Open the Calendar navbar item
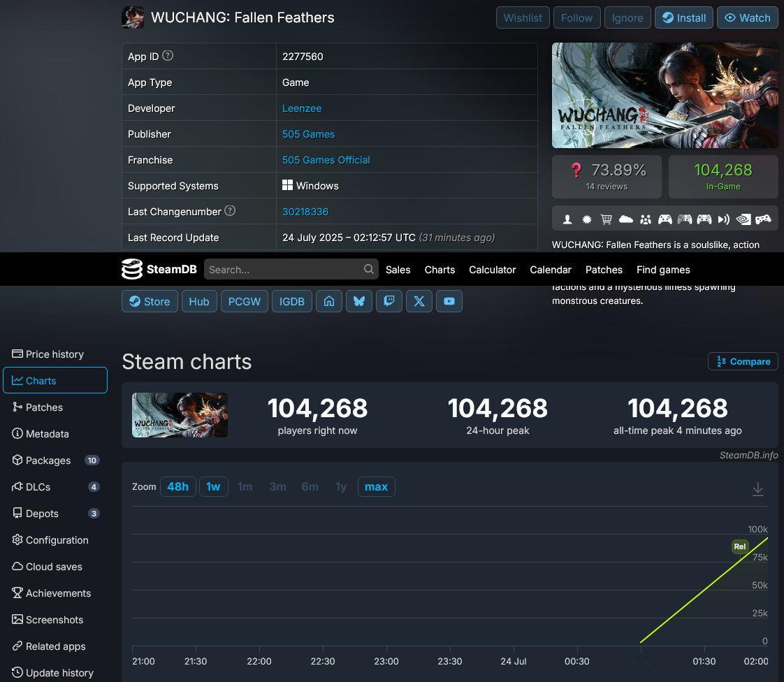784x682 pixels. click(551, 270)
